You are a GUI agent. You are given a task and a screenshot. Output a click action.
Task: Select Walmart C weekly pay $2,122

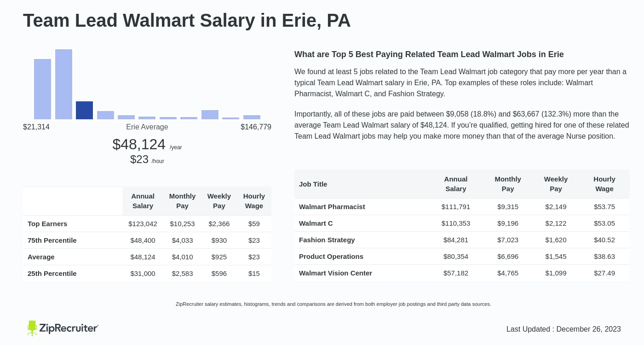pyautogui.click(x=556, y=223)
